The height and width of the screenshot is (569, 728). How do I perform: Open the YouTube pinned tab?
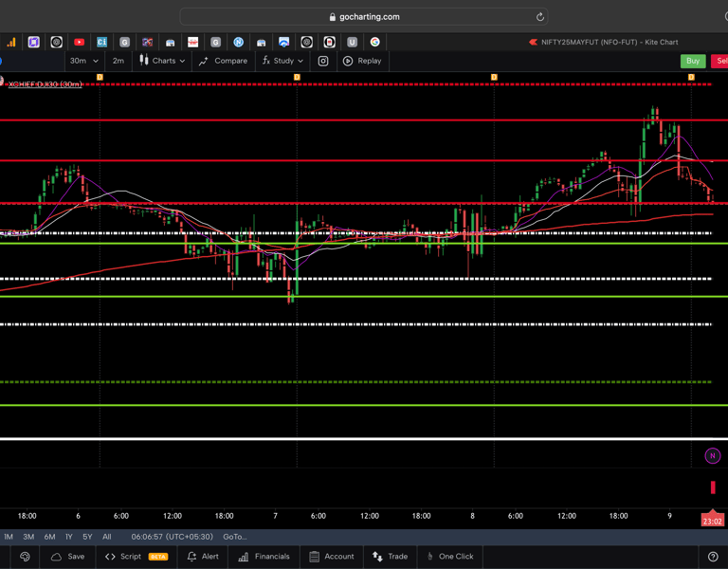[x=79, y=43]
